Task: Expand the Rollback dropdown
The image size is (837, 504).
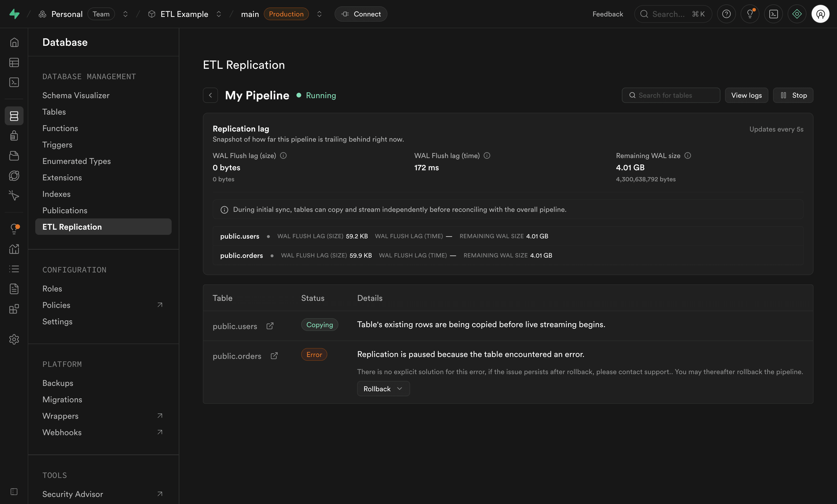Action: tap(383, 389)
